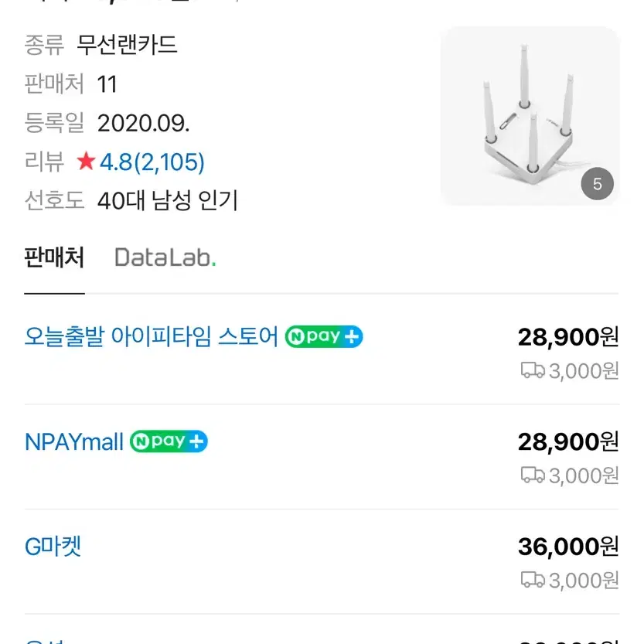The image size is (644, 644).
Task: Click Npay+ badge beside 아이피타임 스토어
Action: (x=324, y=336)
